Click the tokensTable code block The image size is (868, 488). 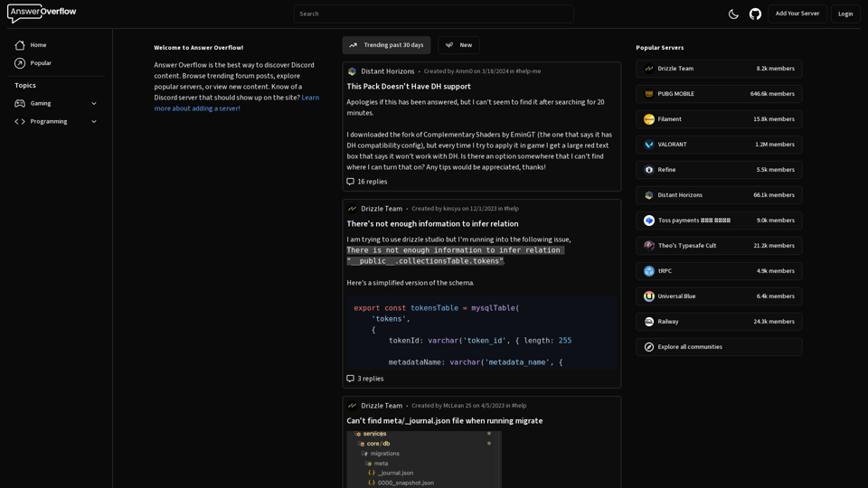482,333
